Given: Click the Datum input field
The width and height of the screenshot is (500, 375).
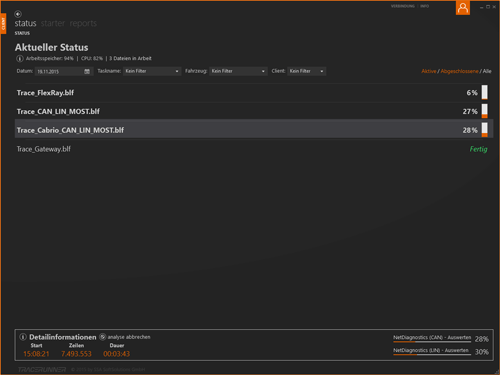Looking at the screenshot, I should point(64,71).
